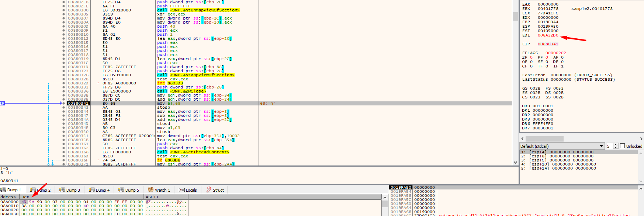The image size is (644, 216).
Task: Toggle breakpoint bullet at address 00880336
Action: pyautogui.click(x=64, y=91)
